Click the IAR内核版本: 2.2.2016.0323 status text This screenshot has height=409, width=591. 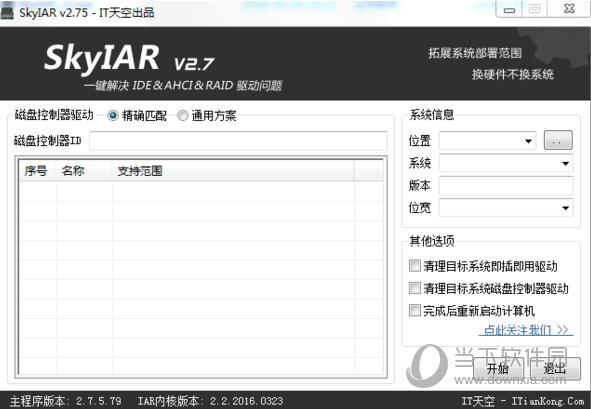point(210,401)
